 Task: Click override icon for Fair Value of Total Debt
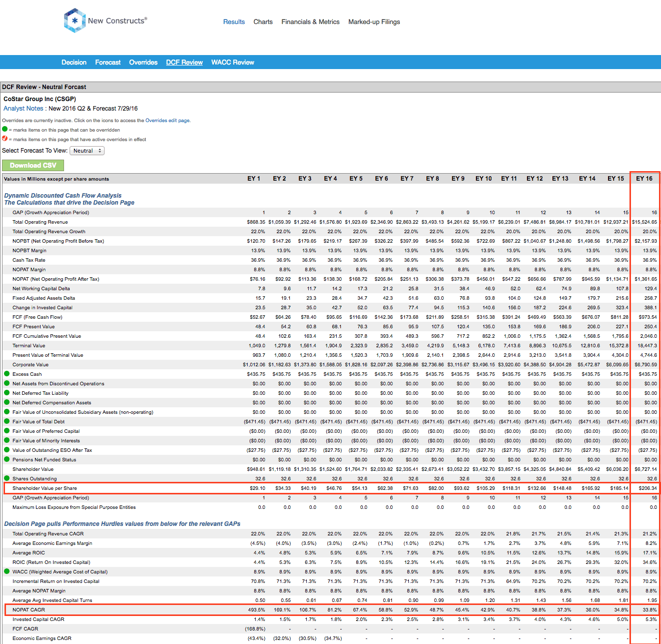click(x=7, y=421)
